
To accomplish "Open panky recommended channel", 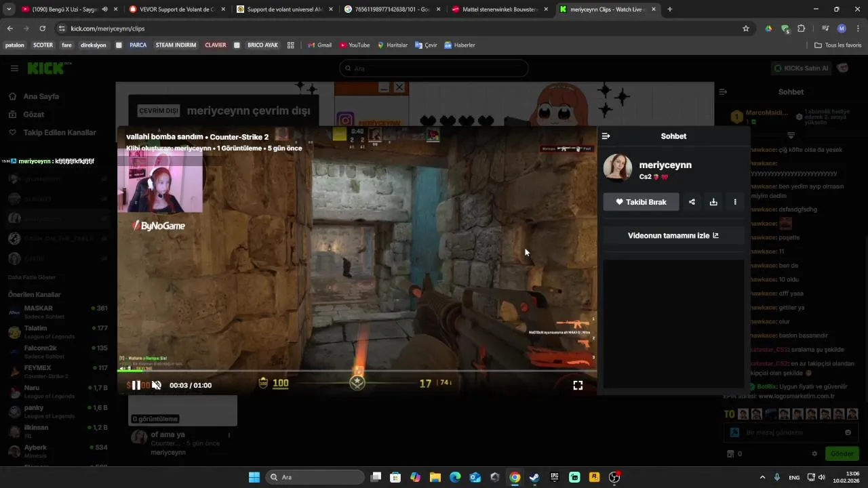I will pyautogui.click(x=58, y=411).
